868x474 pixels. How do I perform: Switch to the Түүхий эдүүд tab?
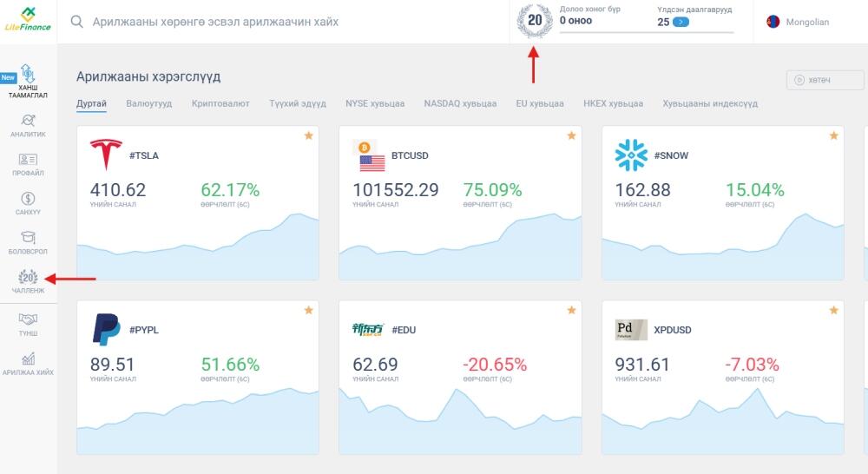[297, 103]
